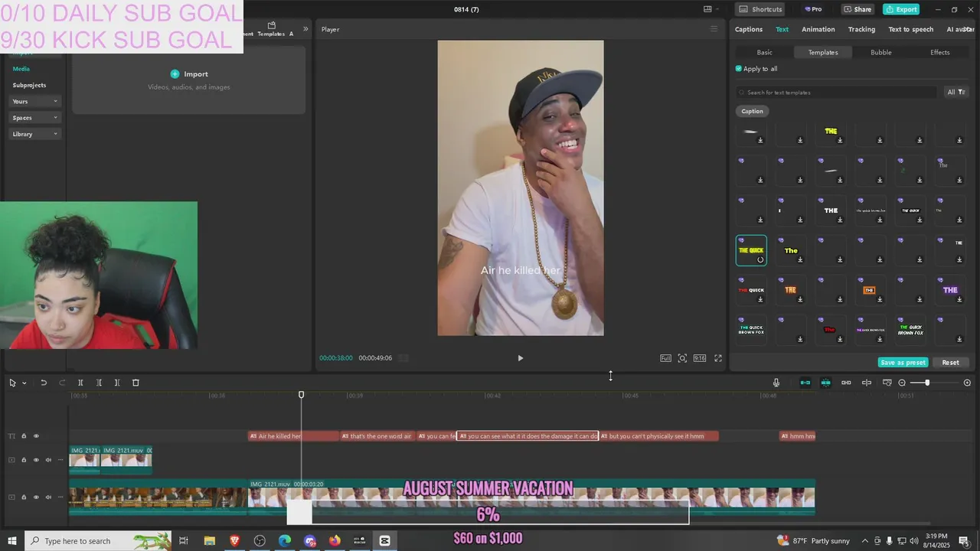Adjust the timeline zoom slider
The height and width of the screenshot is (551, 980).
point(926,383)
